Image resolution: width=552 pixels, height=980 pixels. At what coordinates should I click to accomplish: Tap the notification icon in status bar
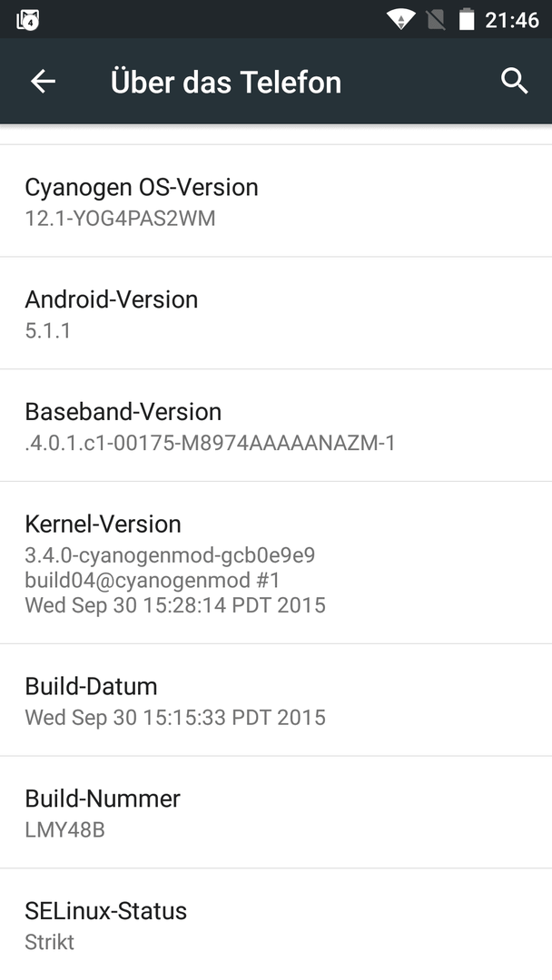pyautogui.click(x=28, y=20)
